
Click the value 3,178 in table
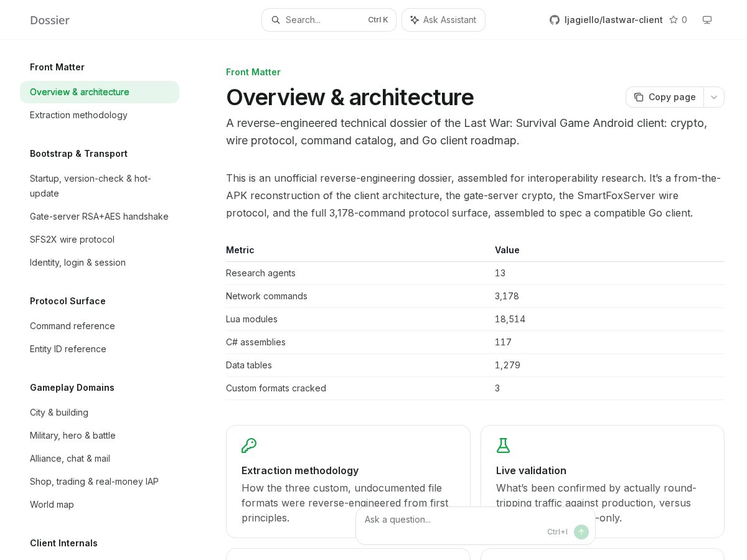point(507,296)
